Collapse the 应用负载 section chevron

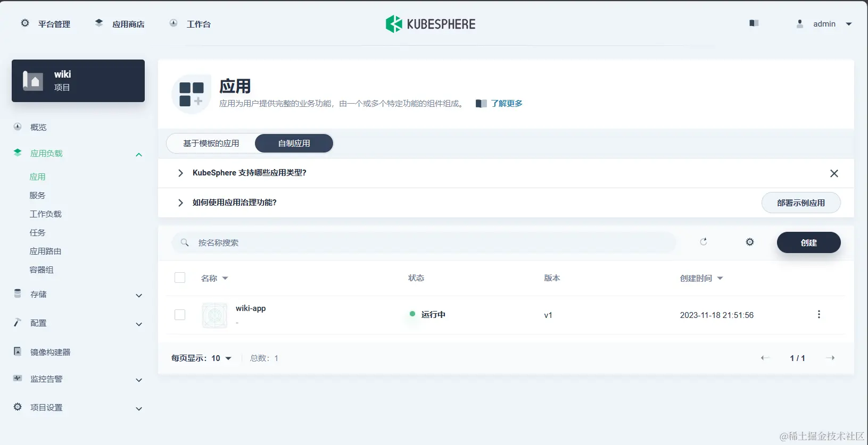point(139,155)
